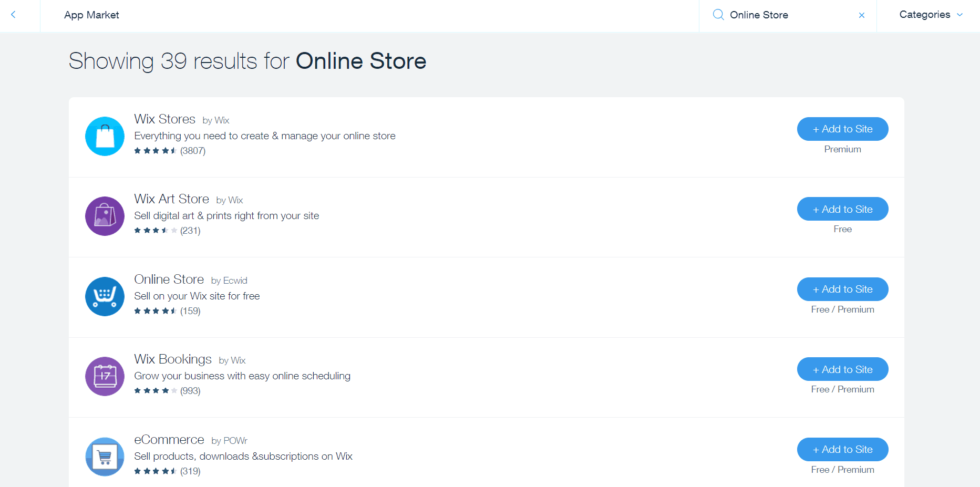Add Ecwid Online Store to site

pos(842,289)
